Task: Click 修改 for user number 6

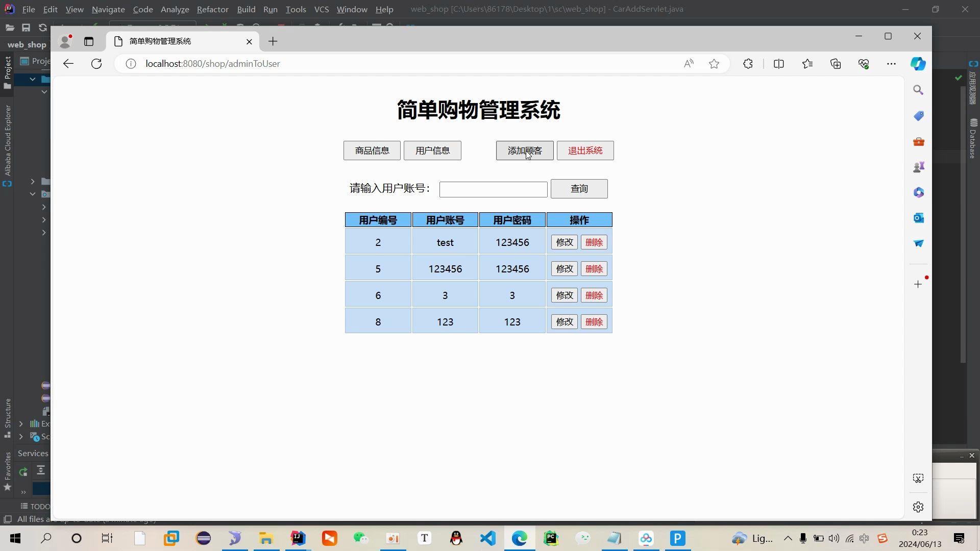Action: point(565,295)
